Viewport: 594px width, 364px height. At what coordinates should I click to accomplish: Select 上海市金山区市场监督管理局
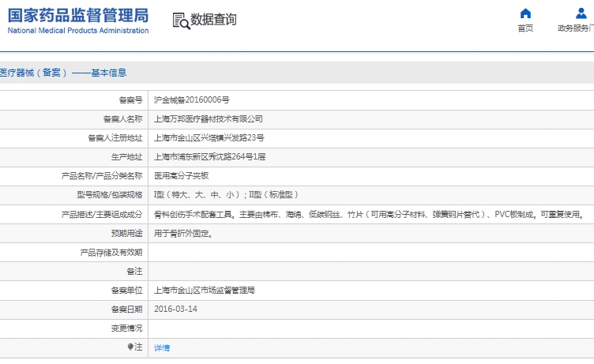coord(205,291)
